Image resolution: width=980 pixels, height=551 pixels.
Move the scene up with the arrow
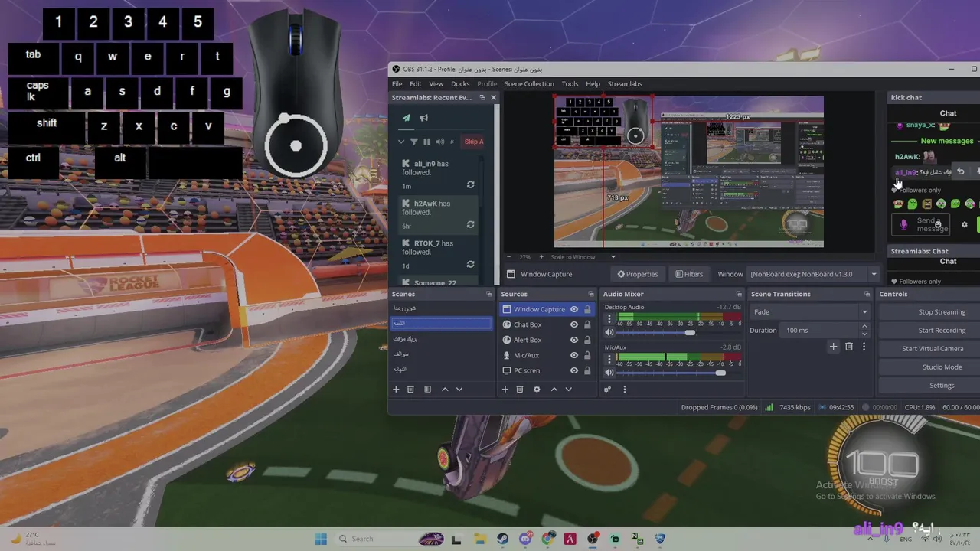pos(445,390)
